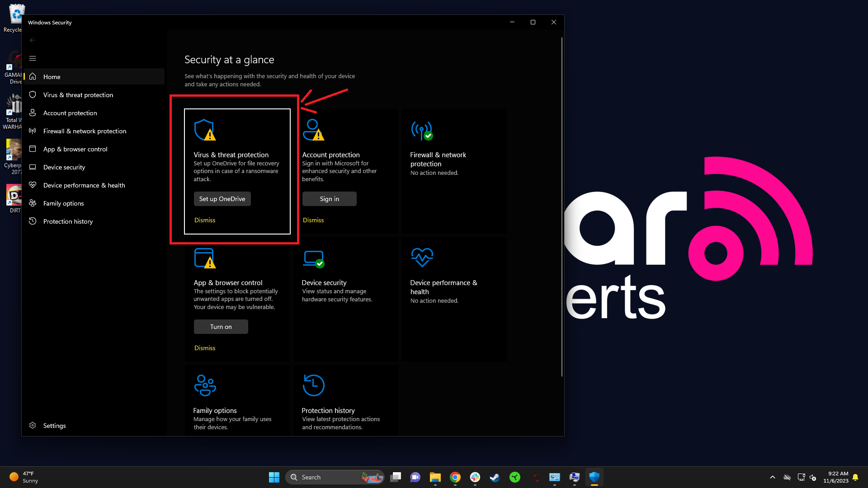The width and height of the screenshot is (868, 488).
Task: Click the Protection history tile title
Action: tap(328, 410)
